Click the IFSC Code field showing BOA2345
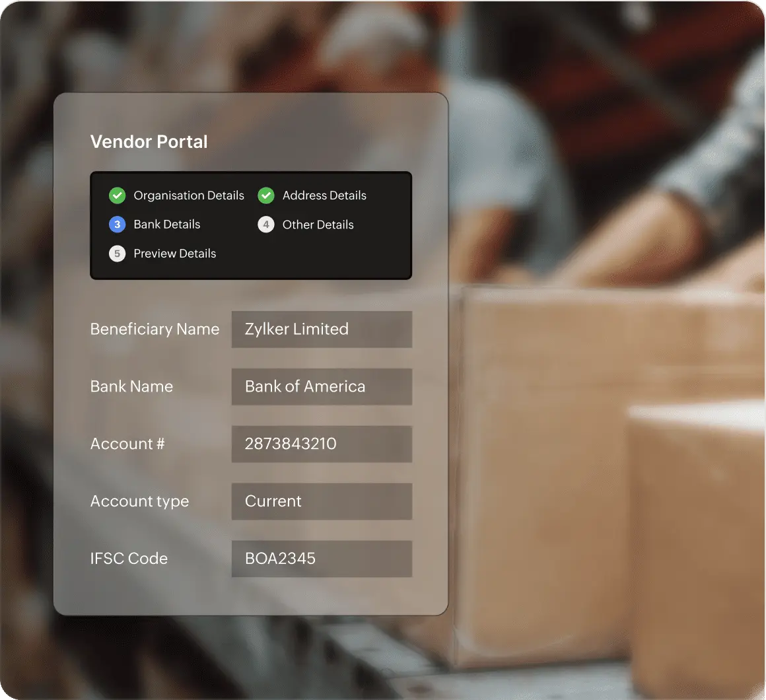Viewport: 766px width, 700px height. tap(322, 559)
